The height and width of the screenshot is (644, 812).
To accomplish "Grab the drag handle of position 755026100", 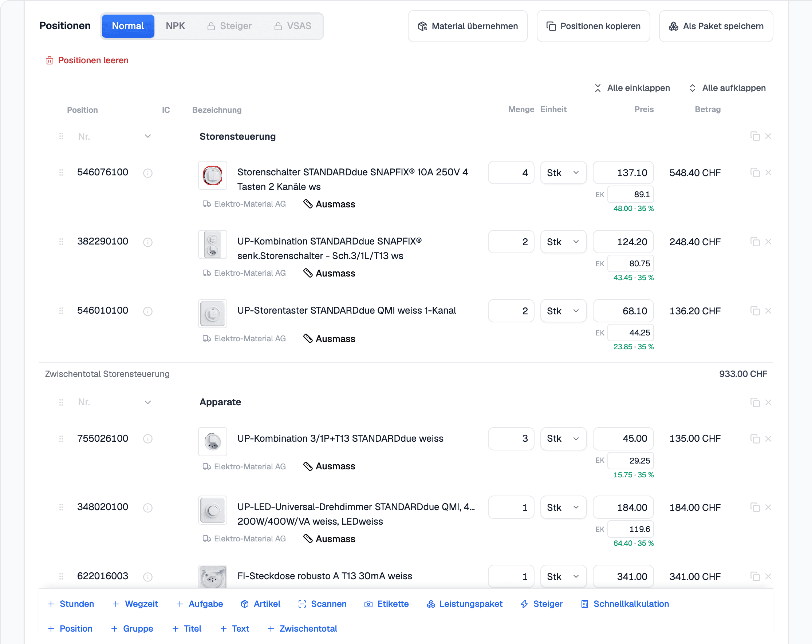I will [61, 438].
